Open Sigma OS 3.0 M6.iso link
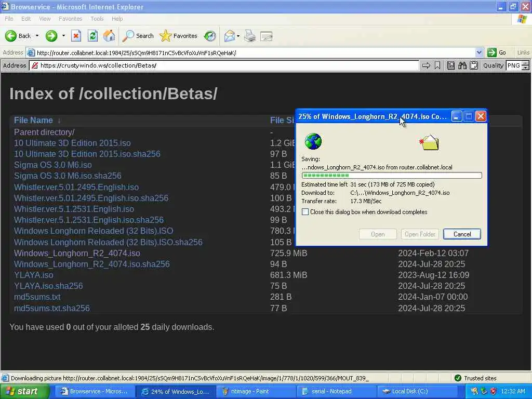 pyautogui.click(x=53, y=165)
